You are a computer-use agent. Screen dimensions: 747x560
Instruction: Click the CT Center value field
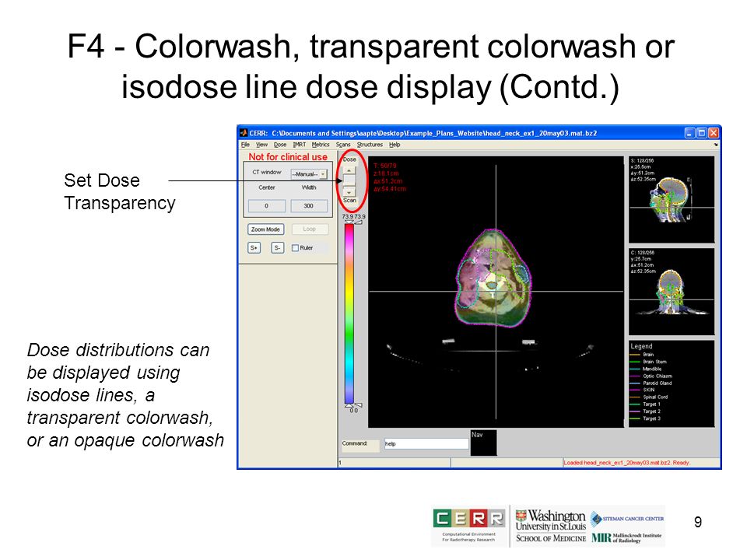pos(267,205)
